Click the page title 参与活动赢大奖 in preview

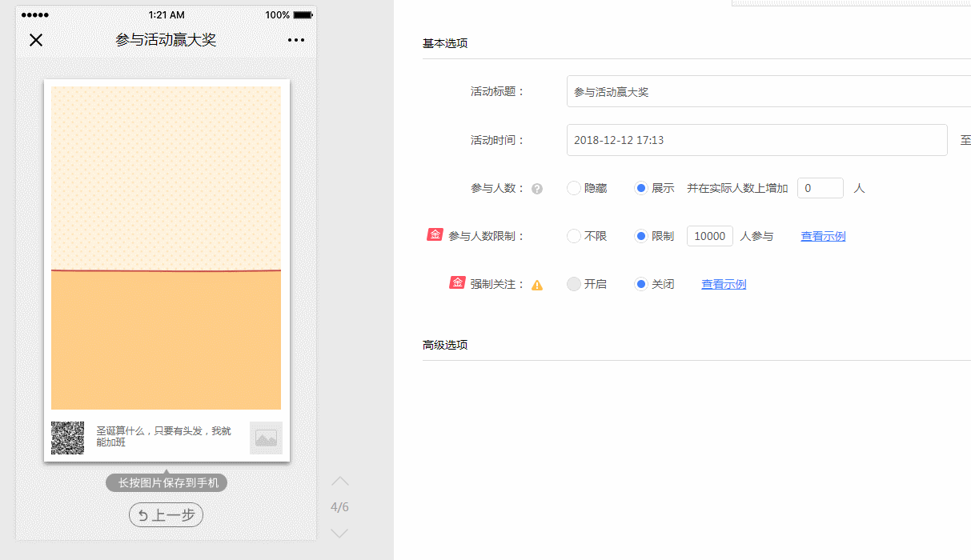[x=166, y=40]
